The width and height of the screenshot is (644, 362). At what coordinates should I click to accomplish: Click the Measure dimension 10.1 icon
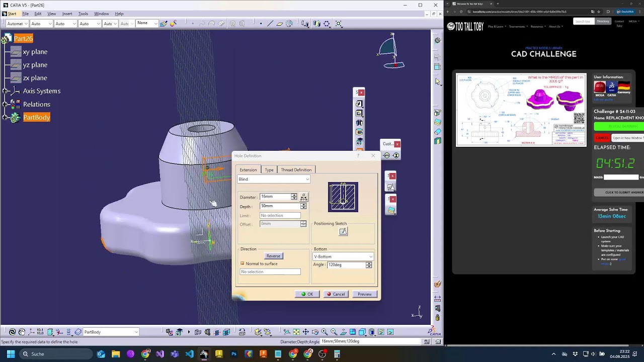[40, 332]
